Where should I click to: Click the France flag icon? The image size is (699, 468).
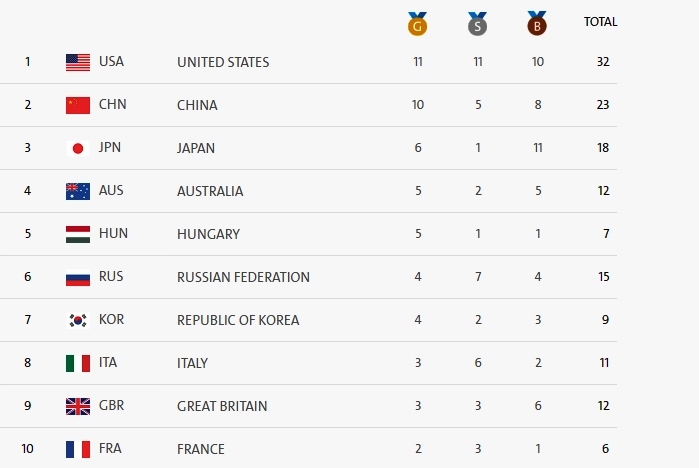(x=78, y=449)
